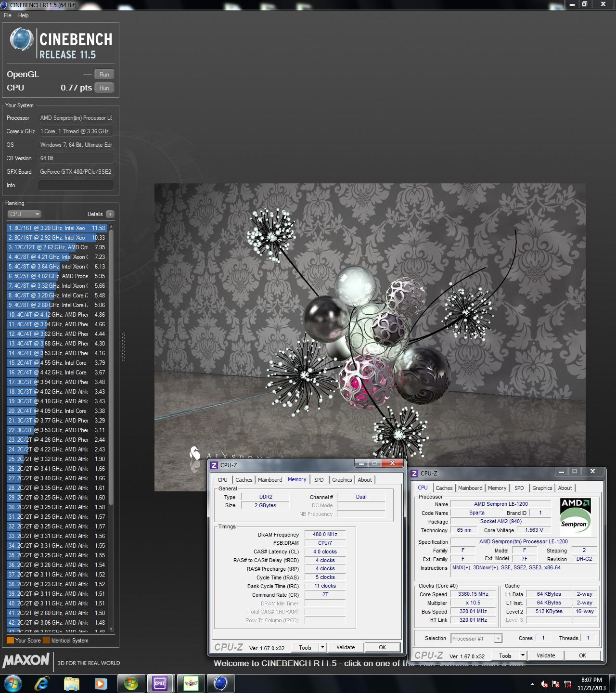The height and width of the screenshot is (693, 616).
Task: Select ranking entry 10 scoring 4.86
Action: 57,315
